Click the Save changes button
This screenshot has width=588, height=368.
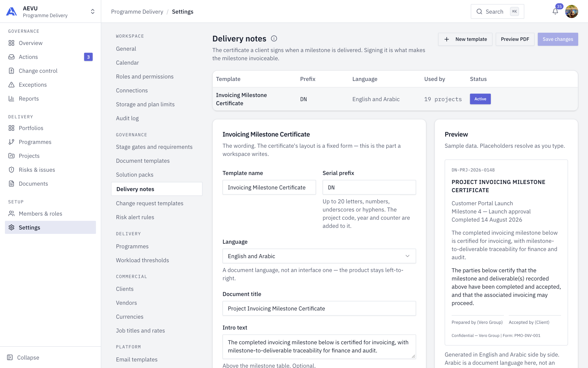coord(558,39)
